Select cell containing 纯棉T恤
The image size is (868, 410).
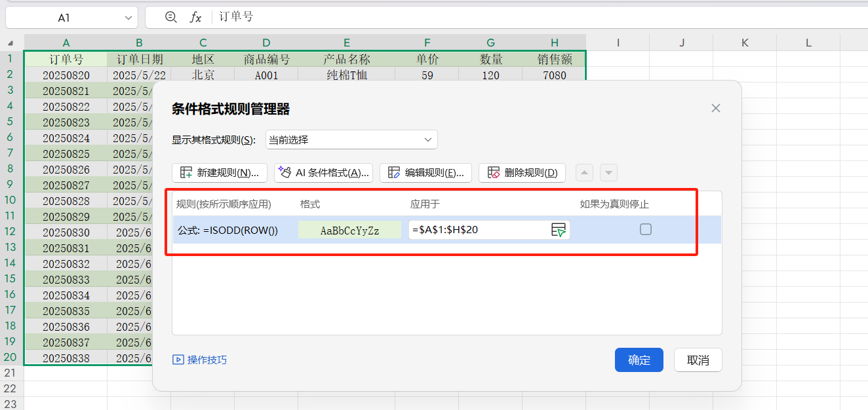tap(346, 74)
